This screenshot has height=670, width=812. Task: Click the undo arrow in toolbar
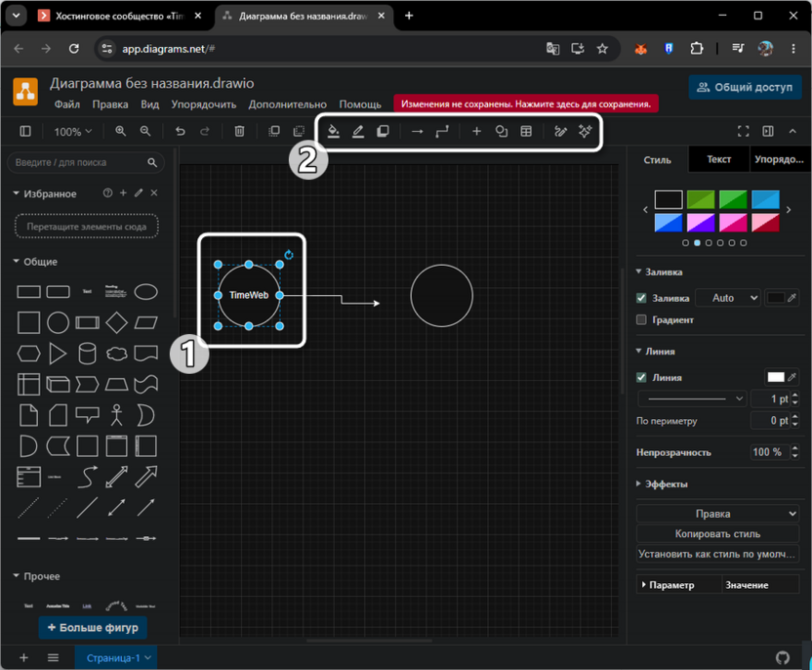pos(181,131)
